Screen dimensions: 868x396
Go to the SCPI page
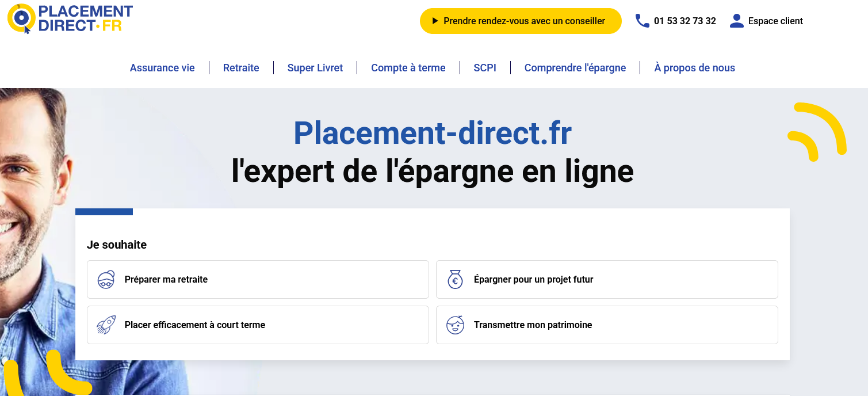[x=484, y=67]
